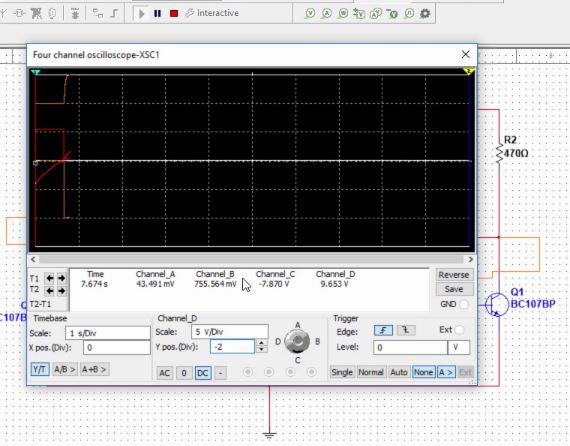This screenshot has width=570, height=446.
Task: Enable the GND radio option
Action: [x=464, y=304]
